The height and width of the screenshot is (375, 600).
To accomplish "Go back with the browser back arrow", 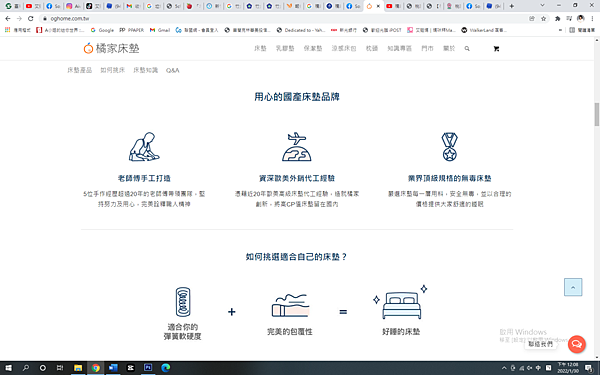I will 8,18.
